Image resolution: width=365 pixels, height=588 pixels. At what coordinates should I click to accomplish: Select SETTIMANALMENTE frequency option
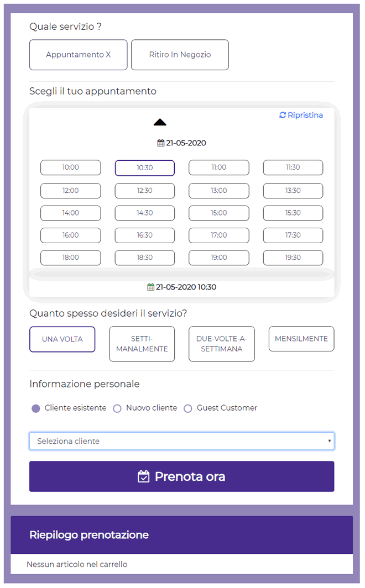[x=142, y=344]
